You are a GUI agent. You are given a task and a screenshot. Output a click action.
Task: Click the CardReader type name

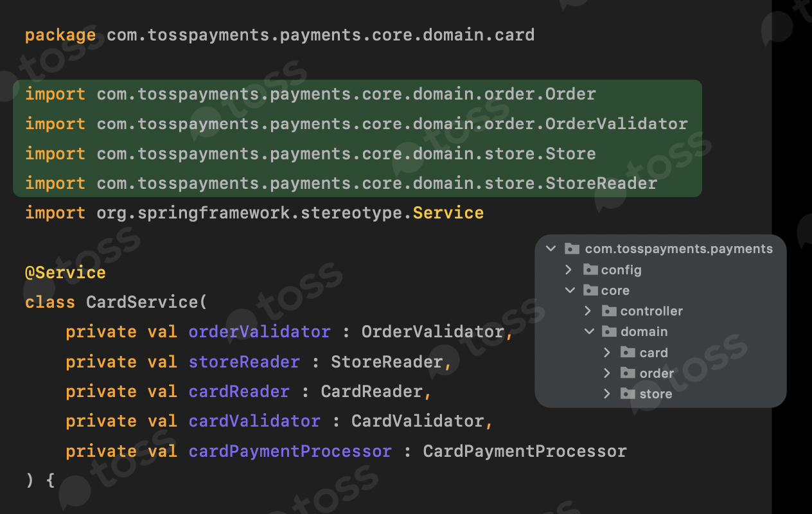pos(371,391)
